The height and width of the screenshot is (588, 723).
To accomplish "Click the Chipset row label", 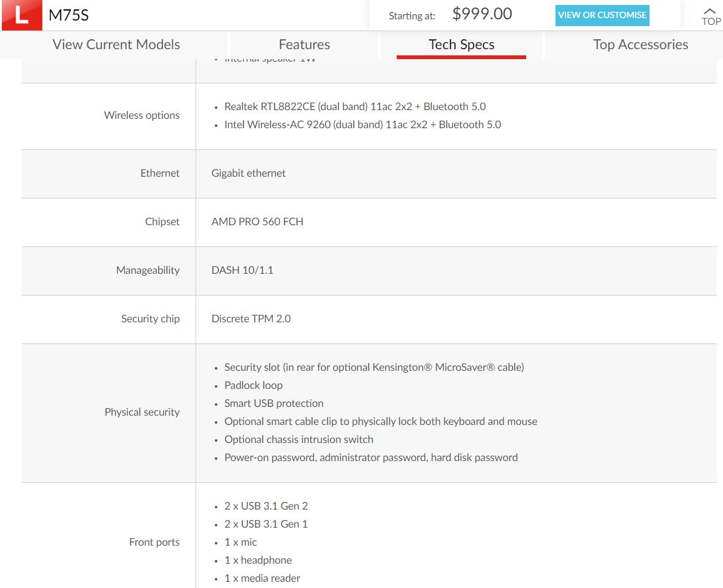I will tap(163, 222).
